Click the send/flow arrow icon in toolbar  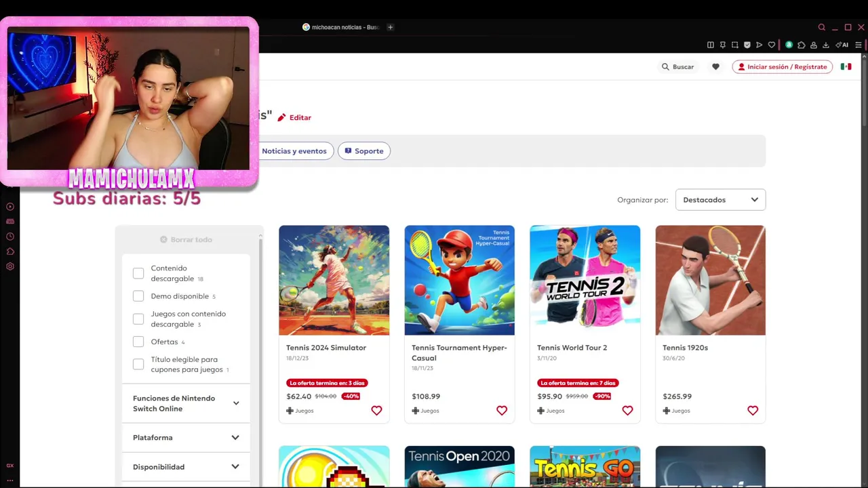(x=759, y=45)
